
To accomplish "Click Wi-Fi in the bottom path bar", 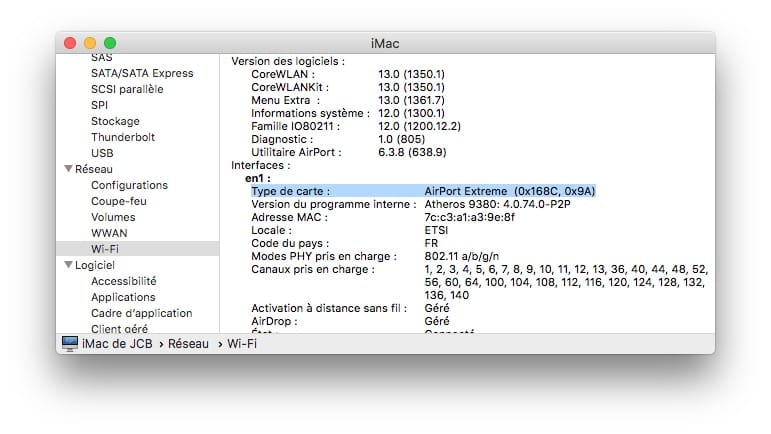I will tap(242, 344).
